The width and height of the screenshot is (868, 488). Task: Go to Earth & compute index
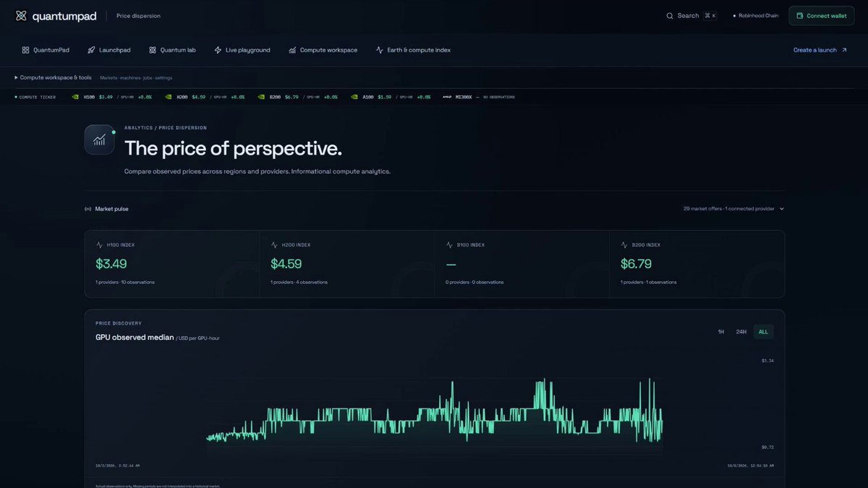[x=413, y=50]
